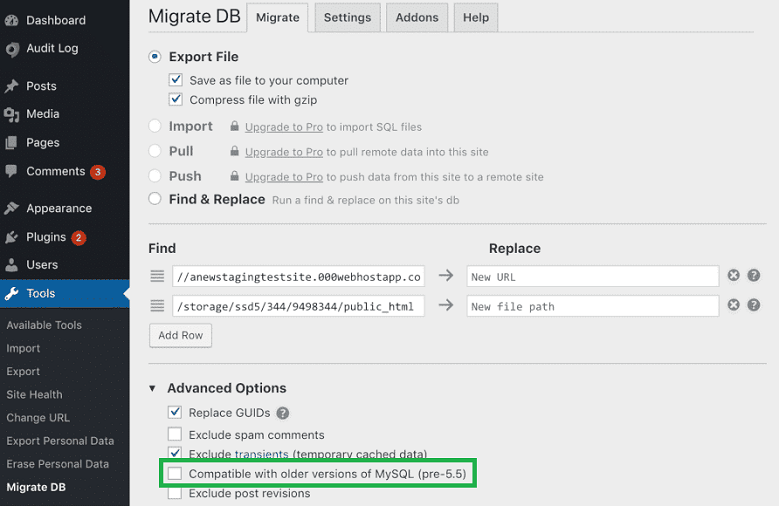
Task: Open the Pages menu label
Action: click(x=43, y=143)
